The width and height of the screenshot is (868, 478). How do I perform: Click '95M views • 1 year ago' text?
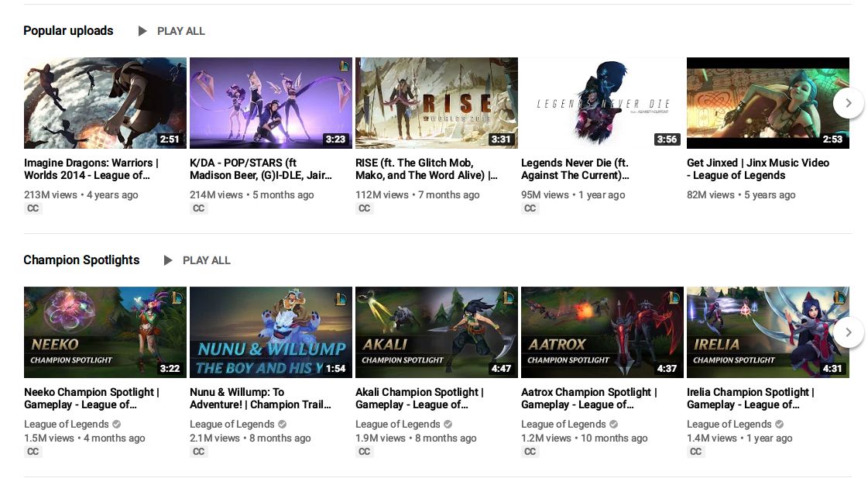(573, 195)
